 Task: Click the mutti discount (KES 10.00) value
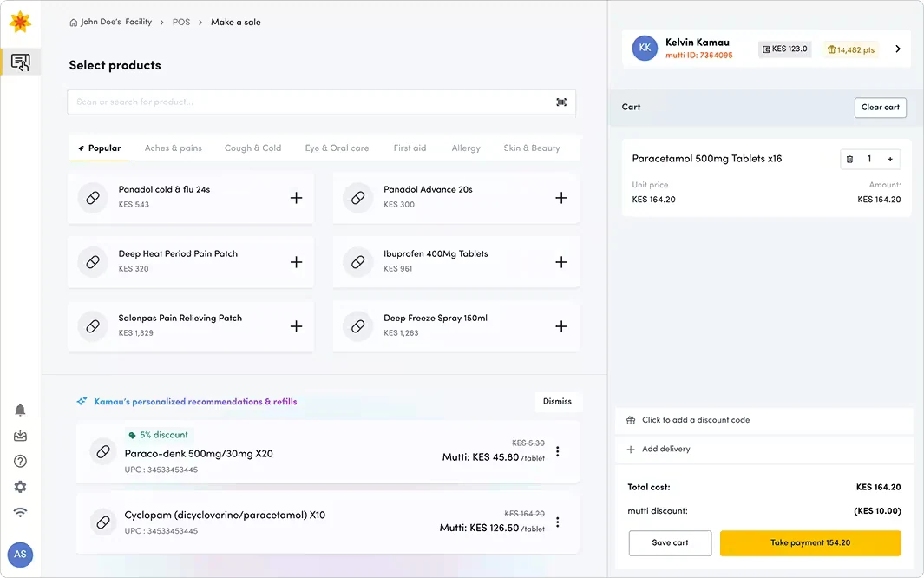click(877, 511)
